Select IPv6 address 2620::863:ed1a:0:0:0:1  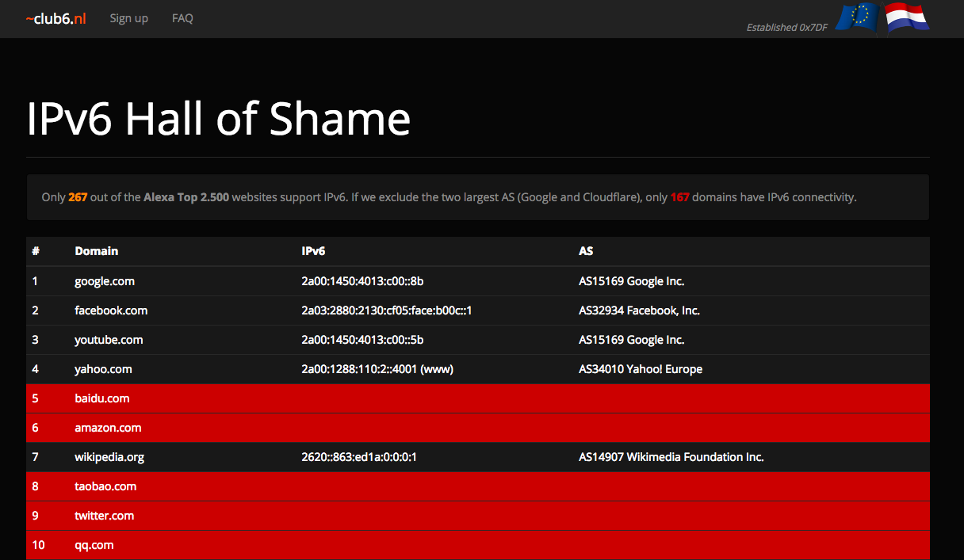click(359, 457)
